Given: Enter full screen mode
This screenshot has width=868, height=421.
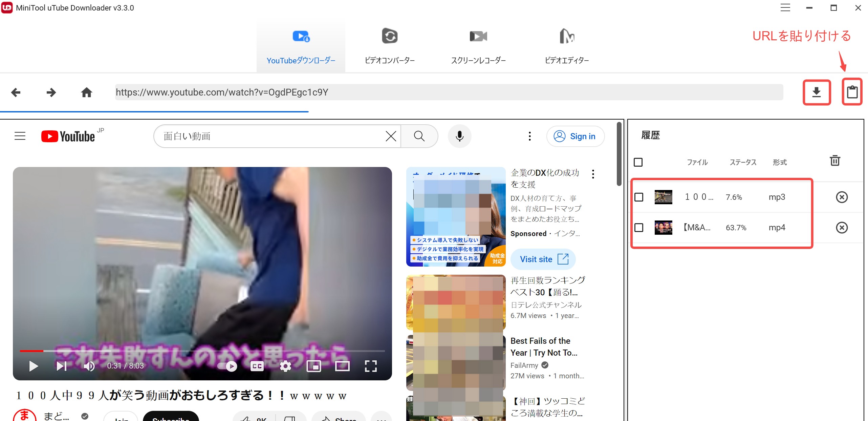Looking at the screenshot, I should click(x=371, y=366).
